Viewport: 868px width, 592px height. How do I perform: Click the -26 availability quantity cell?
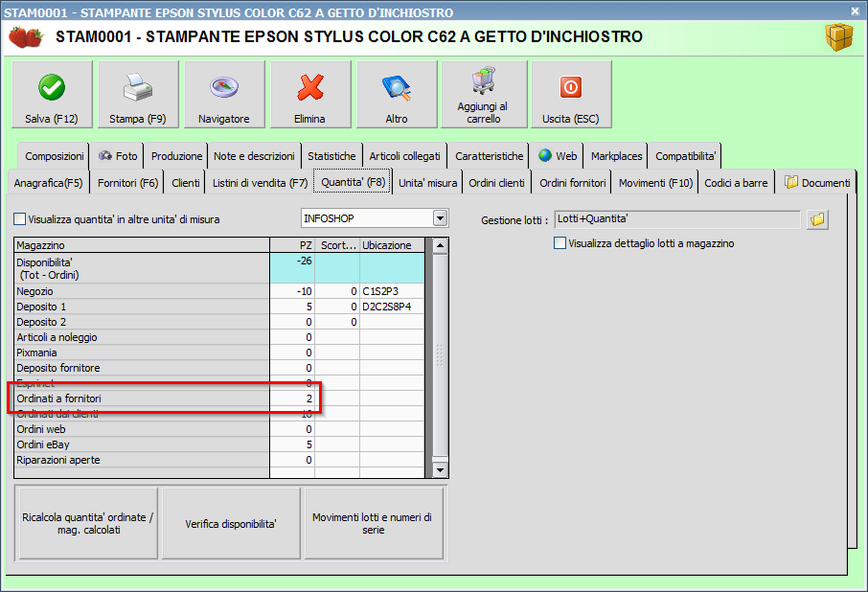[x=292, y=268]
